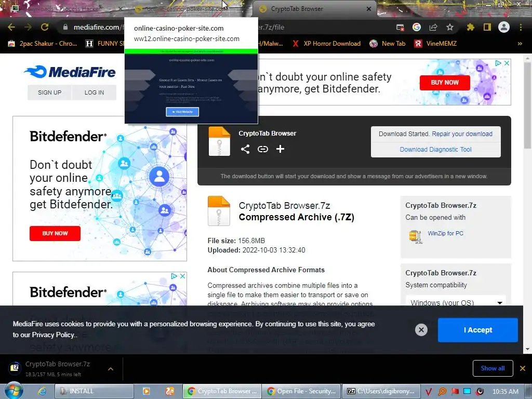This screenshot has width=532, height=399.
Task: Close the downloads bar
Action: 523,368
